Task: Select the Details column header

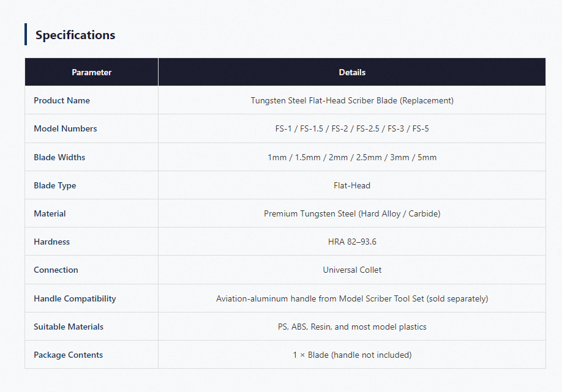Action: point(352,72)
